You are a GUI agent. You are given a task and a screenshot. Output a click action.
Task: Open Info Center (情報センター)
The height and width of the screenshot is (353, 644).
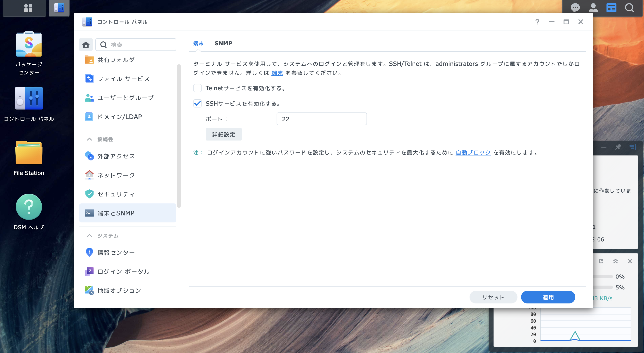pyautogui.click(x=127, y=253)
